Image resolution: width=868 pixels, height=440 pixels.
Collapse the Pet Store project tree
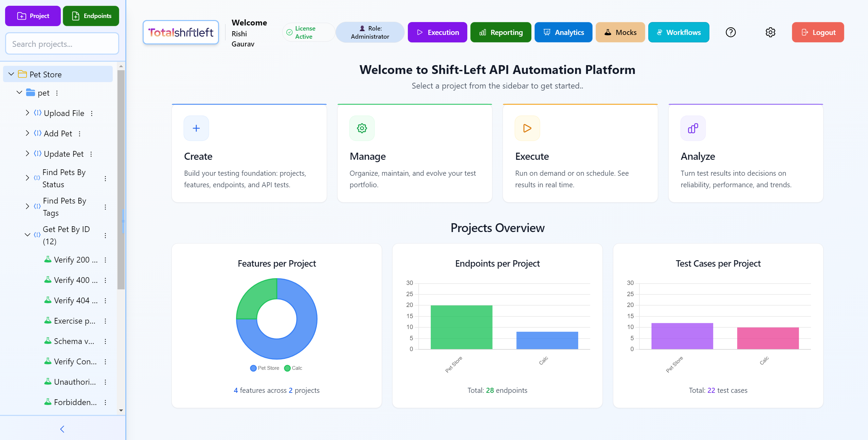click(11, 74)
